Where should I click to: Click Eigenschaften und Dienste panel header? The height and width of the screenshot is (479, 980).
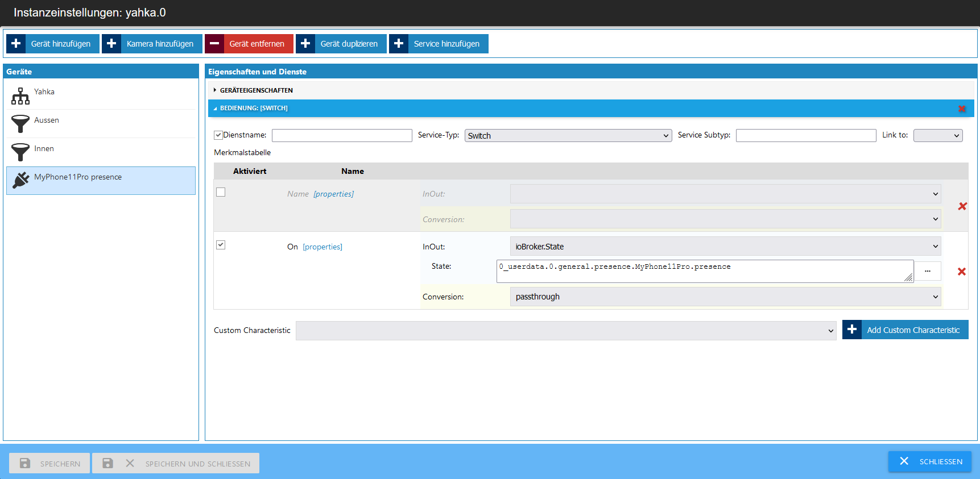[x=591, y=72]
